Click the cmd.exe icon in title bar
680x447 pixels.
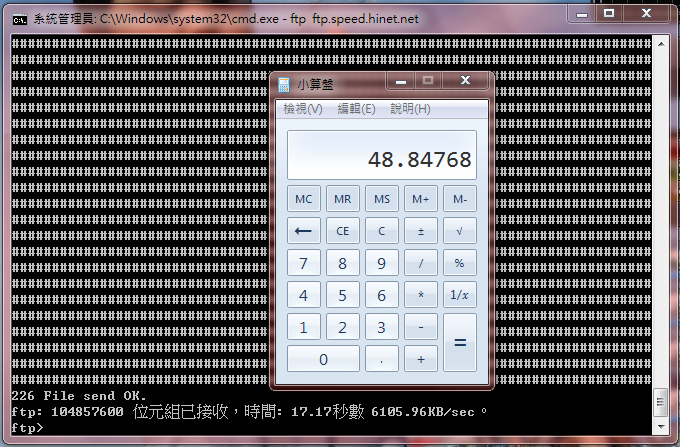18,18
